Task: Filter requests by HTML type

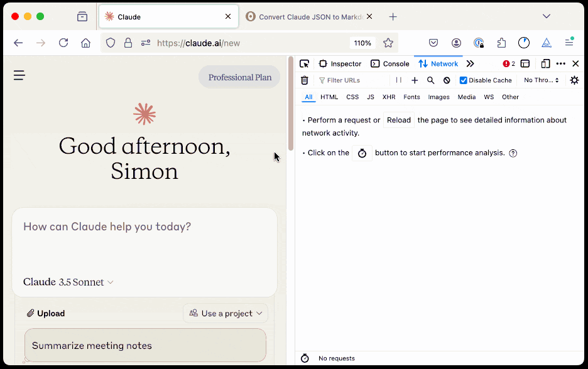Action: click(329, 97)
